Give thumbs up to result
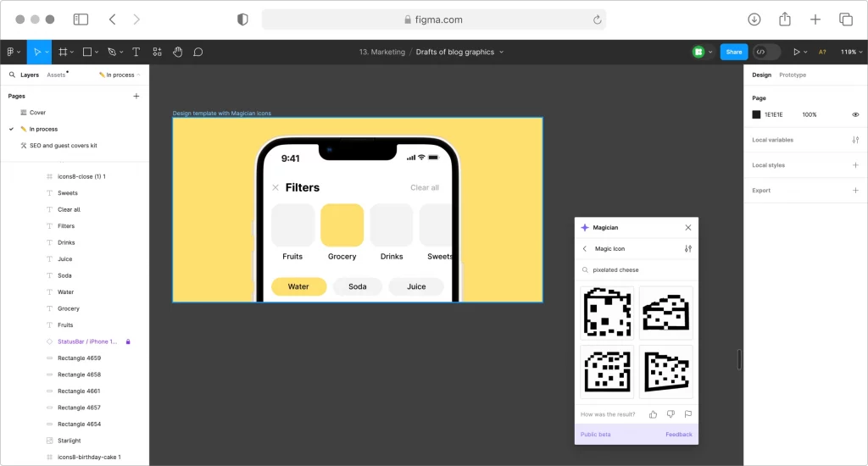The width and height of the screenshot is (868, 466). coord(654,414)
